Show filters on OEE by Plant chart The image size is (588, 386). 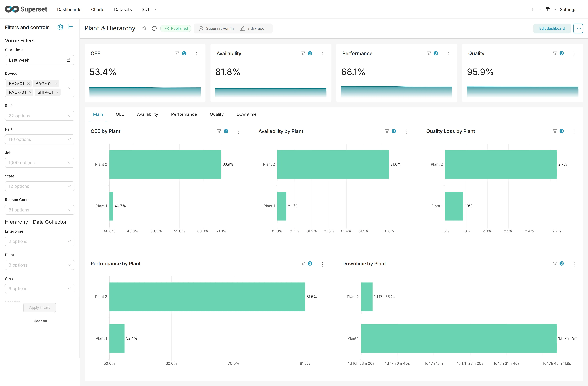pyautogui.click(x=223, y=131)
